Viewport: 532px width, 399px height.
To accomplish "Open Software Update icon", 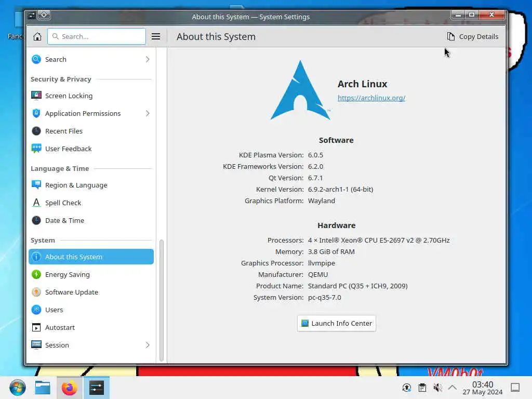I will (36, 292).
